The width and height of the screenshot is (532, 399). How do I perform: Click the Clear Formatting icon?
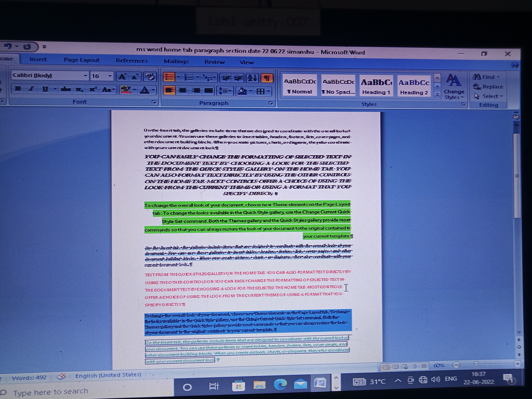point(150,77)
